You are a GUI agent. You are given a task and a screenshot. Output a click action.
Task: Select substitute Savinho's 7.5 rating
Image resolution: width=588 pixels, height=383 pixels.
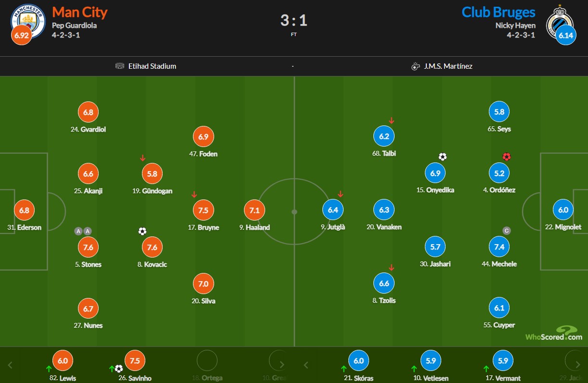coord(135,360)
